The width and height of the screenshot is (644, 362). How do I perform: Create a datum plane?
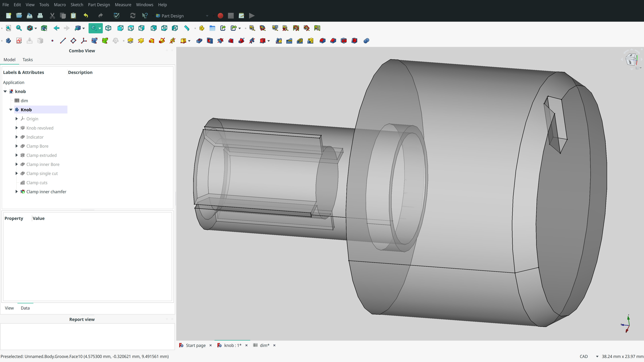click(x=73, y=40)
